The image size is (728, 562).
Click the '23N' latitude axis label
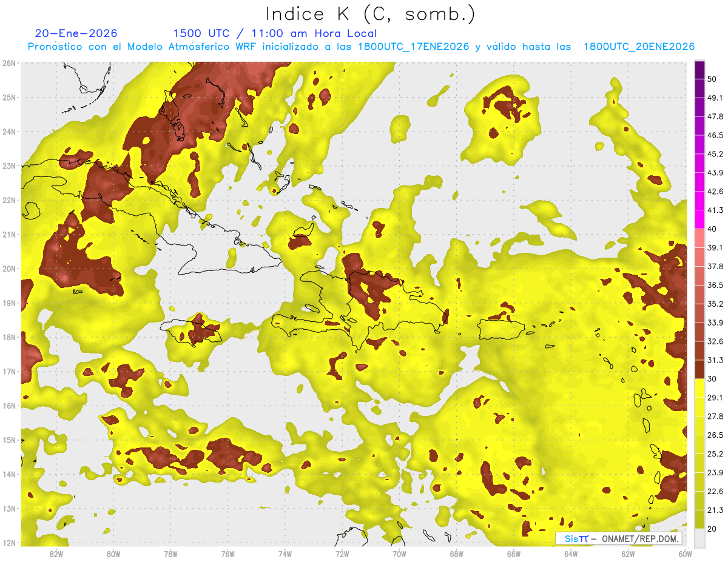(10, 166)
